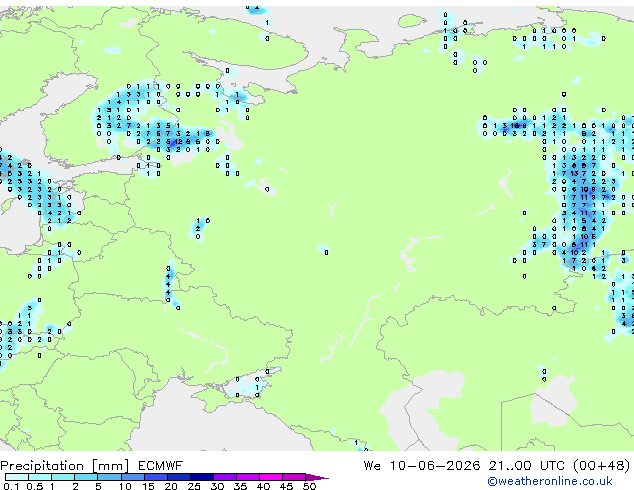The image size is (634, 490).
Task: Pick the 40–45 mm magenta legend swatch
Action: [x=271, y=477]
